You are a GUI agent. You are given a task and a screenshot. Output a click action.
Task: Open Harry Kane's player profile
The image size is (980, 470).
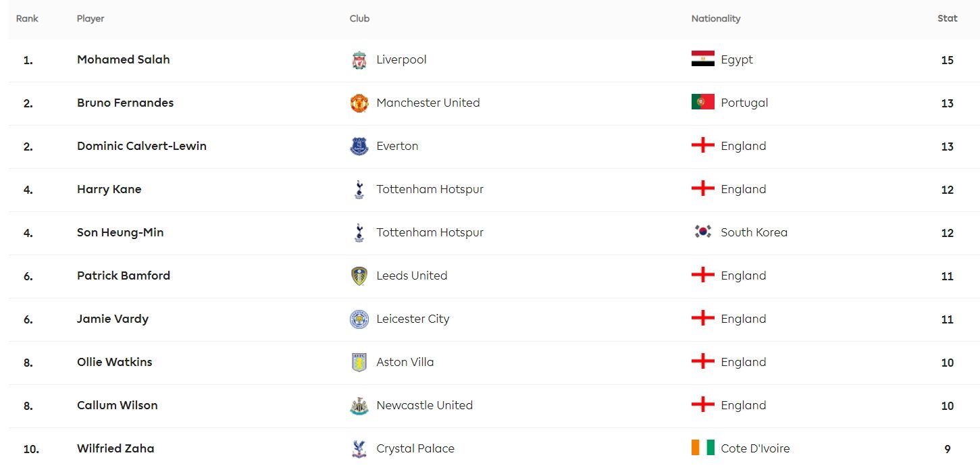(109, 189)
